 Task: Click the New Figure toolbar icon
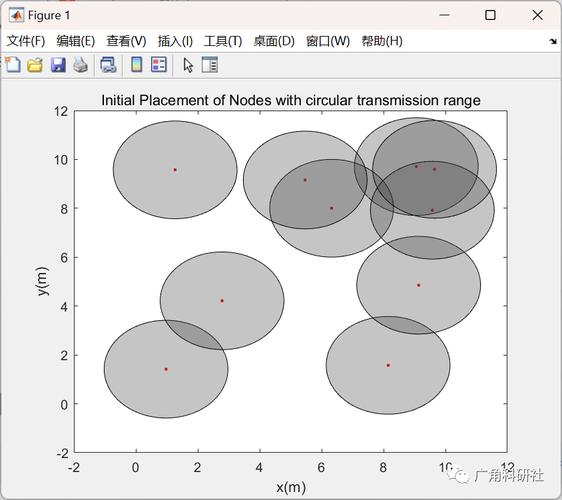[x=13, y=65]
